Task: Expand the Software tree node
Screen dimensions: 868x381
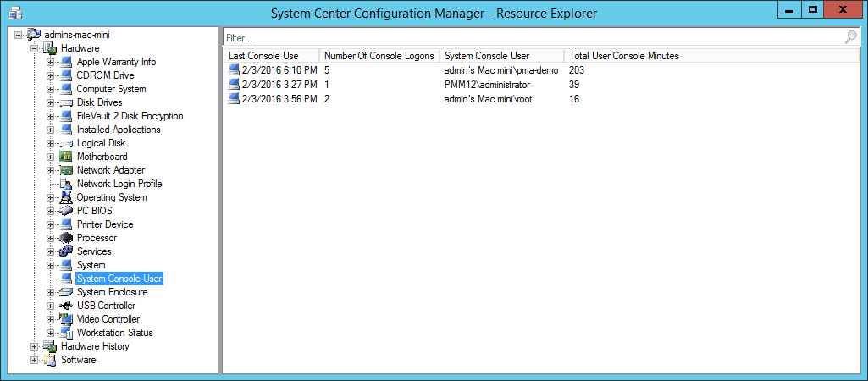Action: (x=35, y=360)
